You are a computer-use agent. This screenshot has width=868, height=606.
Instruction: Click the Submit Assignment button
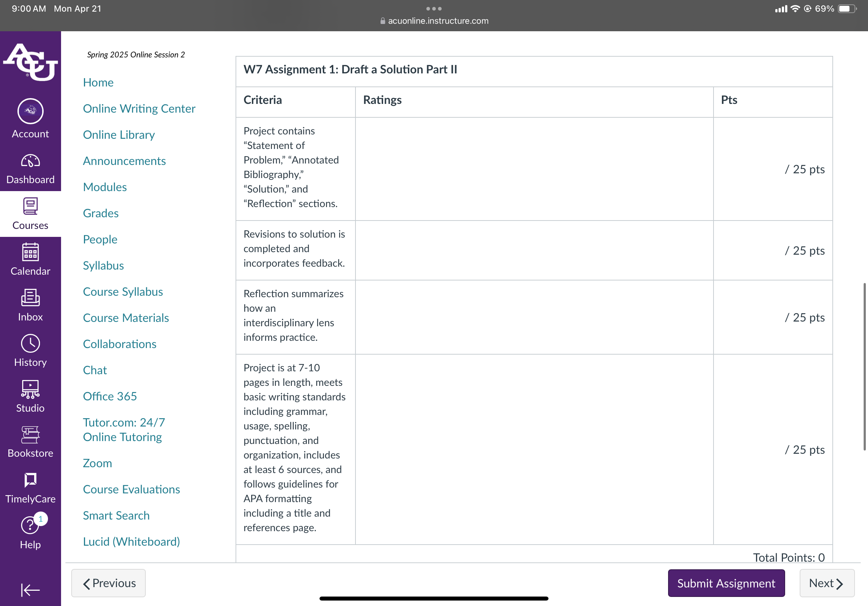click(x=726, y=583)
